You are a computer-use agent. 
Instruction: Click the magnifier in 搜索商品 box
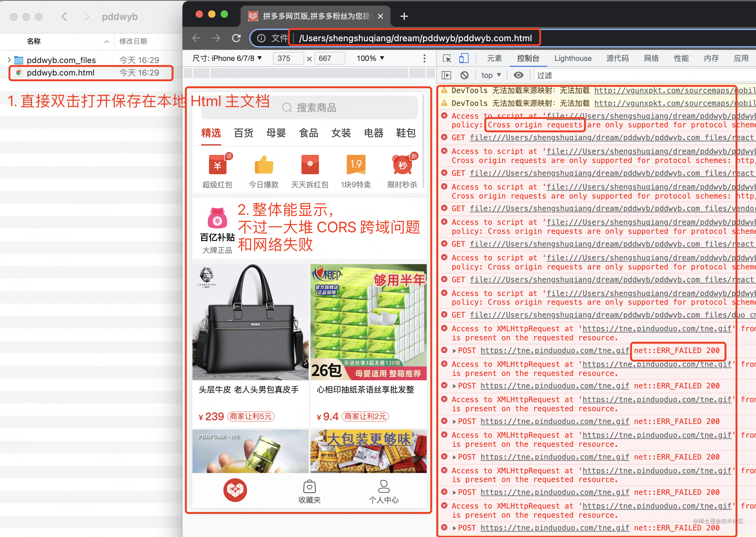287,107
